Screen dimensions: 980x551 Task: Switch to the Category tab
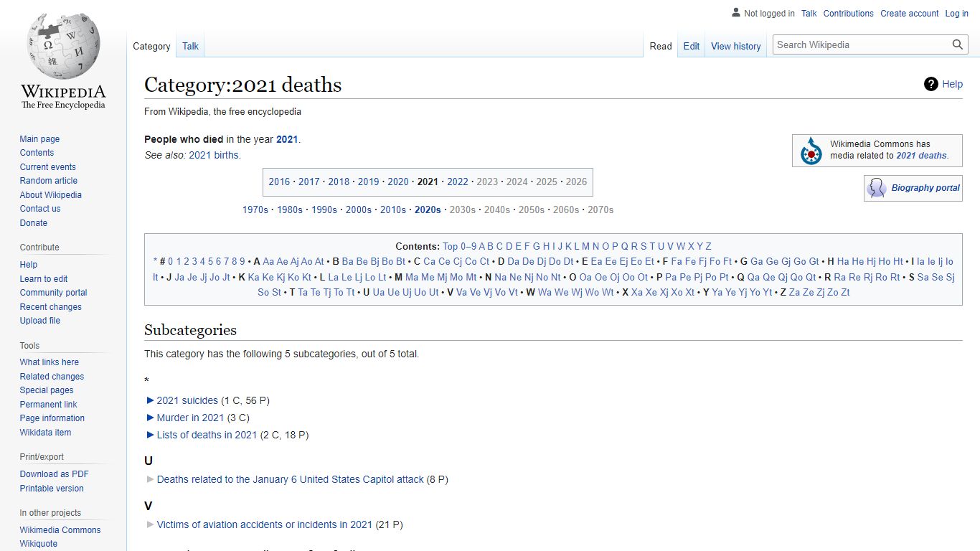tap(151, 46)
